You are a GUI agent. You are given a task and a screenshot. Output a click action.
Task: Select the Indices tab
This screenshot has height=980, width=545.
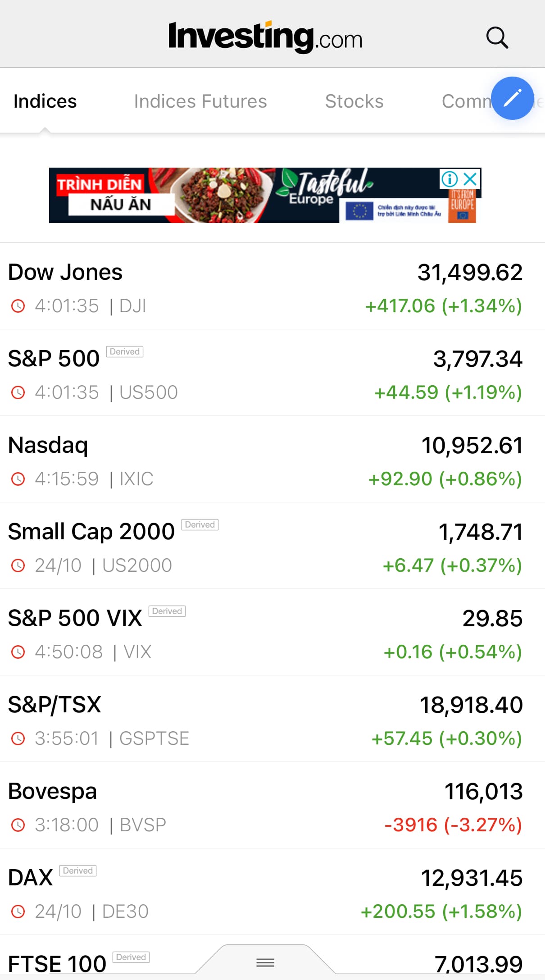(45, 101)
